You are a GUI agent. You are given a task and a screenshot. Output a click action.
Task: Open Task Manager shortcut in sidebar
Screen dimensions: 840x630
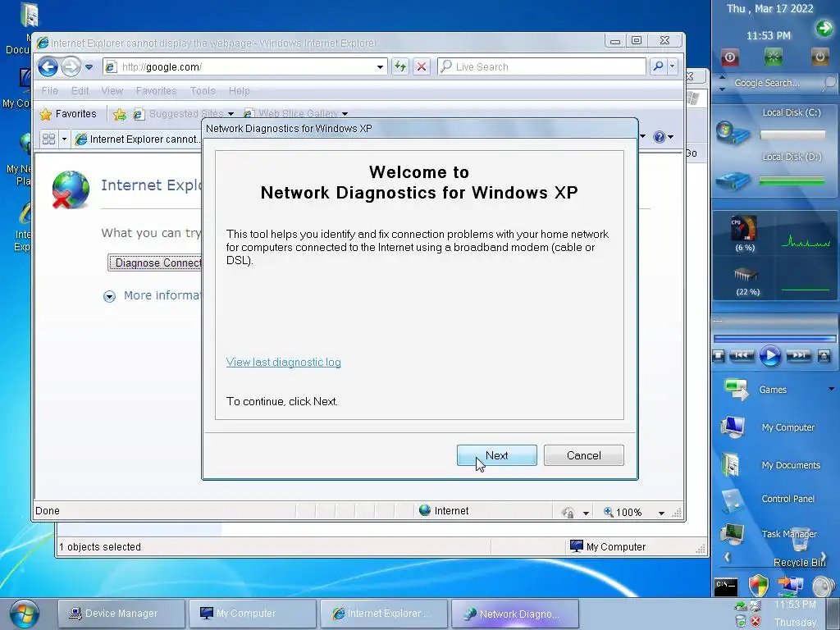[769, 534]
